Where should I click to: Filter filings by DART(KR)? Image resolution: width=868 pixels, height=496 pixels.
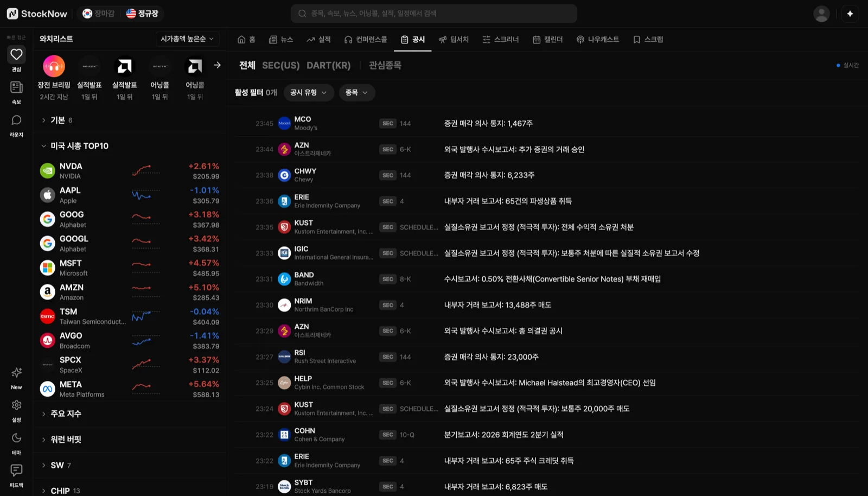[329, 65]
